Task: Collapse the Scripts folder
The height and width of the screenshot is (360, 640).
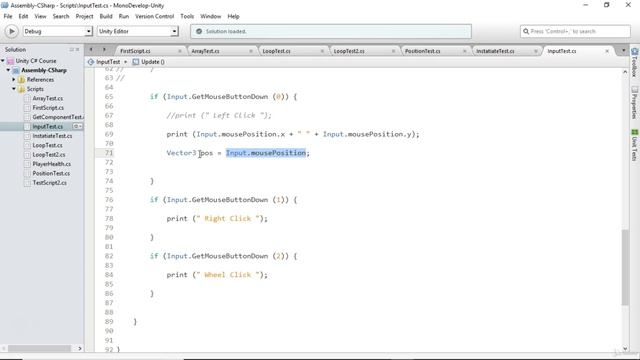Action: pos(13,89)
